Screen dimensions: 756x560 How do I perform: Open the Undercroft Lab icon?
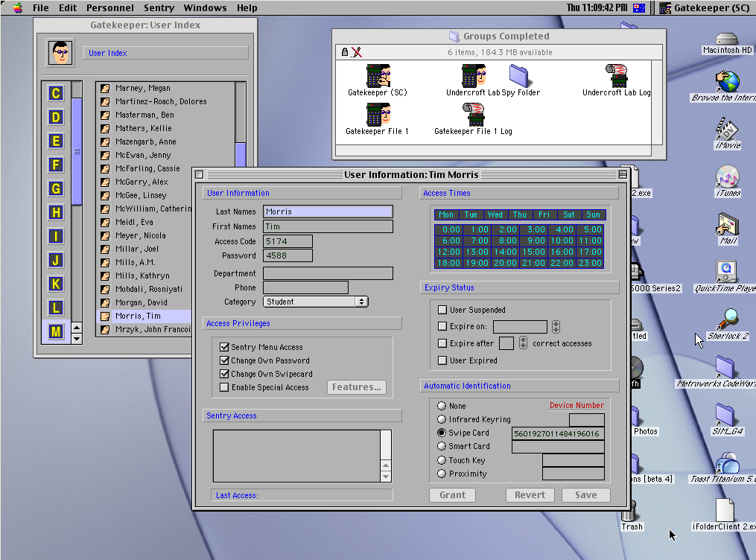pyautogui.click(x=474, y=76)
